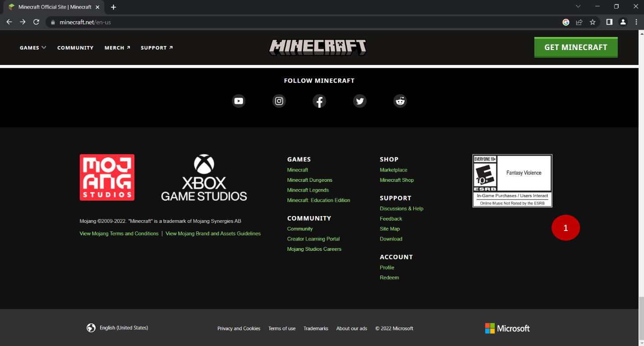Open View Mojang Terms and Conditions link

(x=119, y=234)
